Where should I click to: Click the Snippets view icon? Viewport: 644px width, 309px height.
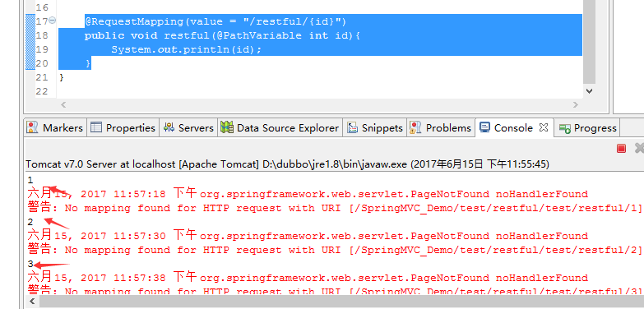(x=352, y=127)
